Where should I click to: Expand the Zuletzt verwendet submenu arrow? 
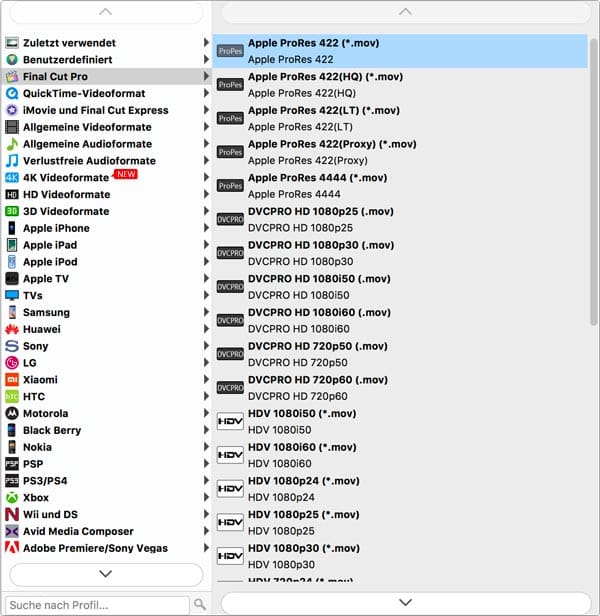point(206,42)
